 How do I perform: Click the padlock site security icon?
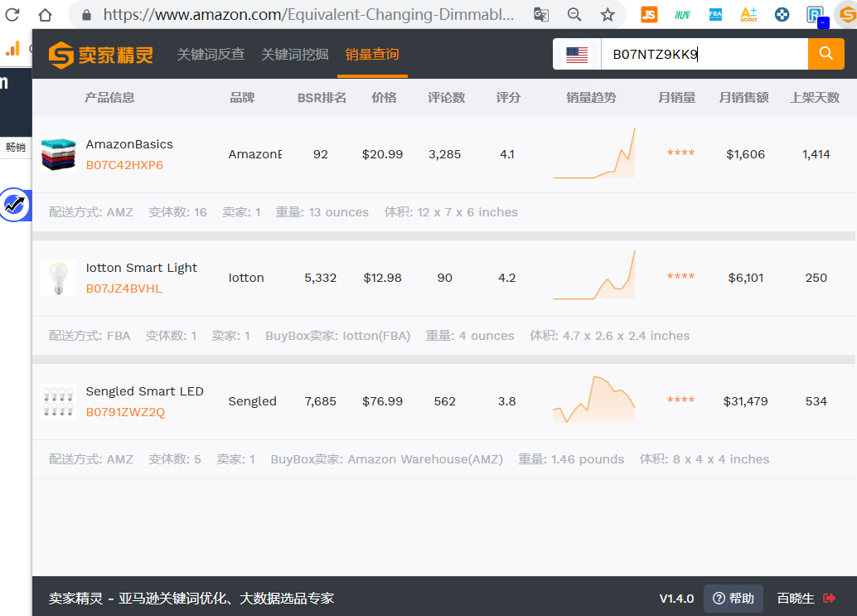click(86, 15)
